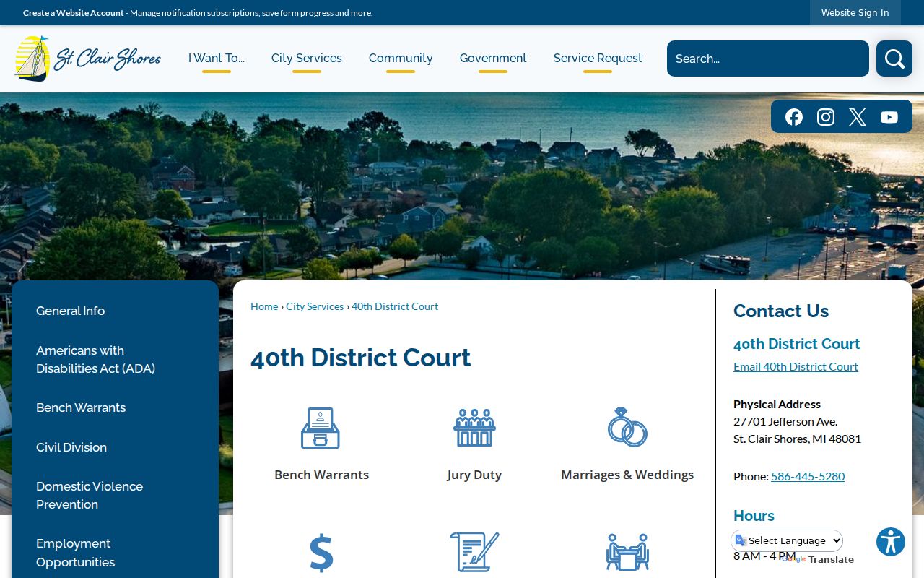
Task: Click into the Search input field
Action: (768, 59)
